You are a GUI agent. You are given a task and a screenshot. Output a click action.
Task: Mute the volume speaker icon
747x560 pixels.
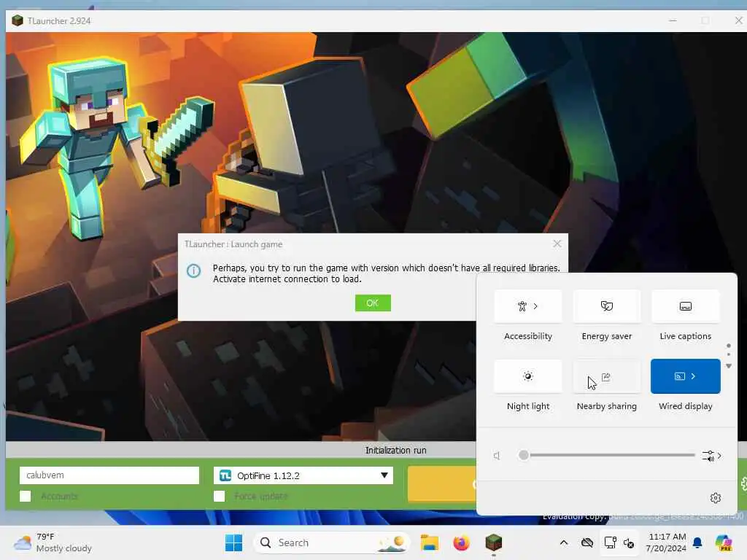(x=497, y=456)
